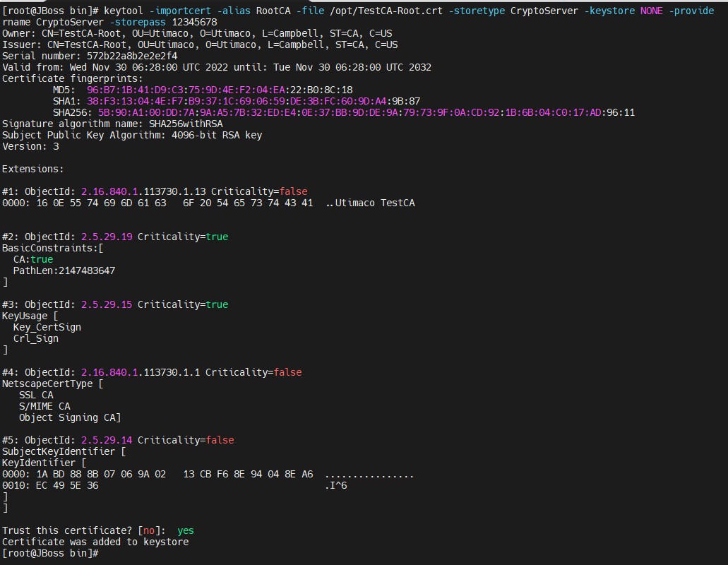Image resolution: width=728 pixels, height=565 pixels.
Task: Click extension #3 ObjectId 2.5.29.15 line
Action: pyautogui.click(x=115, y=304)
